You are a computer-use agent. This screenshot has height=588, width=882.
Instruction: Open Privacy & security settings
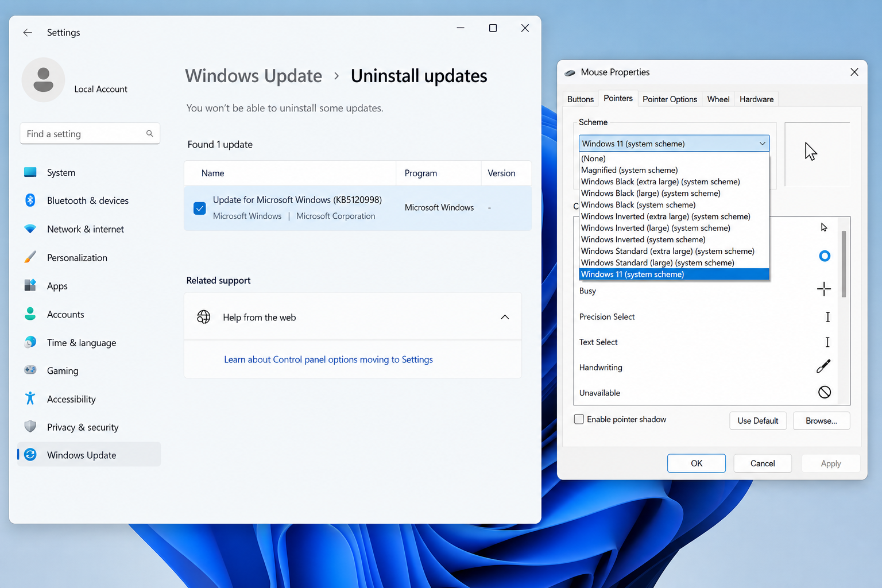(89, 427)
